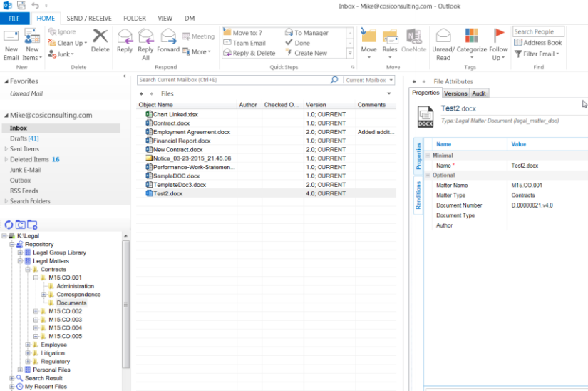This screenshot has width=588, height=391.
Task: Switch to the VIEW ribbon tab
Action: 165,19
